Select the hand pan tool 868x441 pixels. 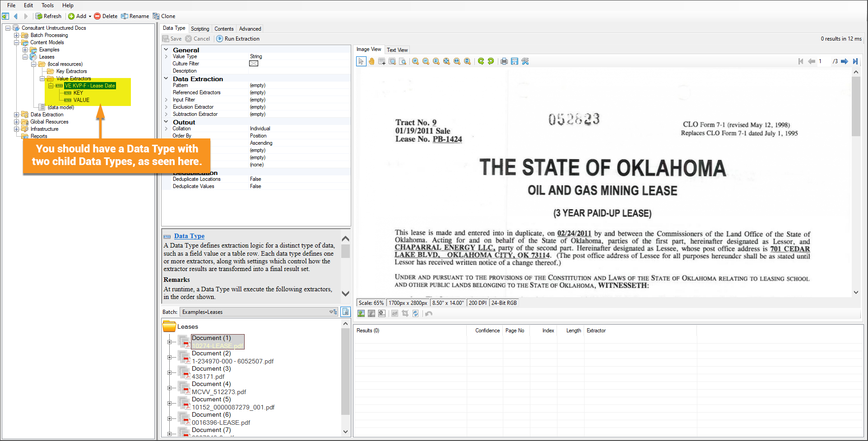(x=371, y=61)
